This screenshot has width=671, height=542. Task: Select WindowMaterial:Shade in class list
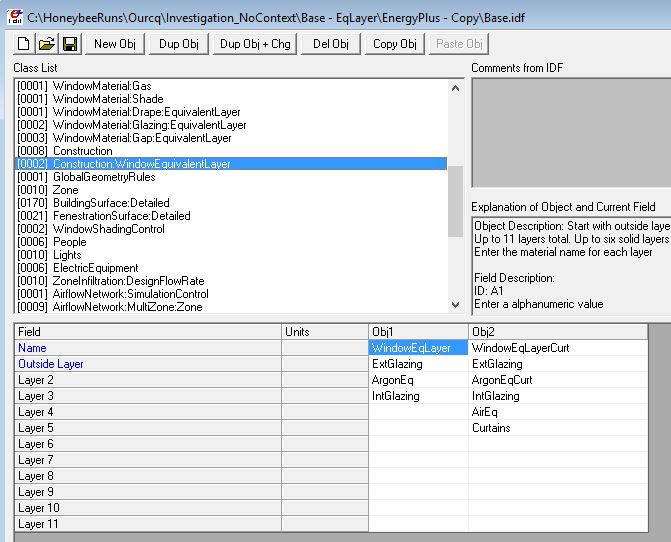(231, 99)
